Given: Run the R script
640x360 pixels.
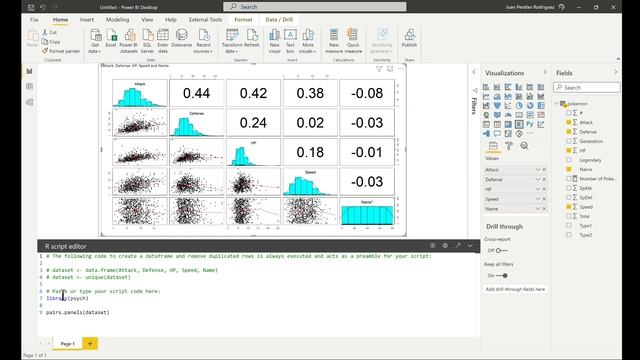Looking at the screenshot, I should click(433, 246).
